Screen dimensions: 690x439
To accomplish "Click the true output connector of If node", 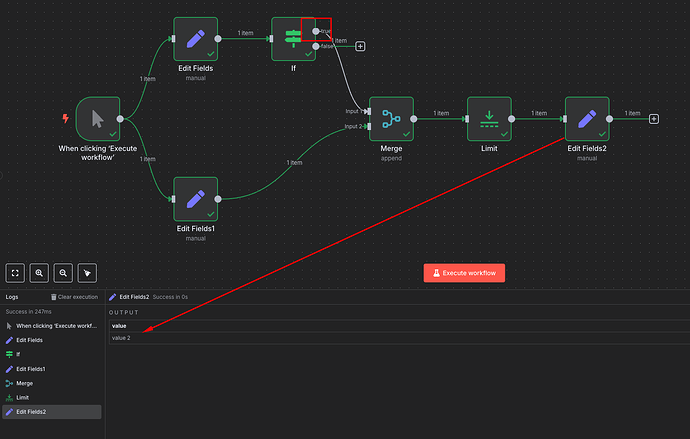I will (x=316, y=31).
